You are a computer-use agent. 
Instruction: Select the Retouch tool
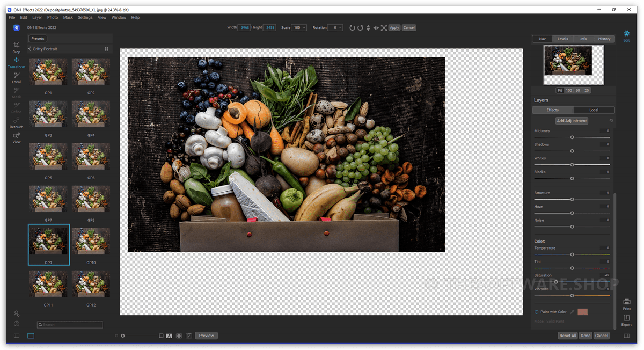(x=17, y=122)
